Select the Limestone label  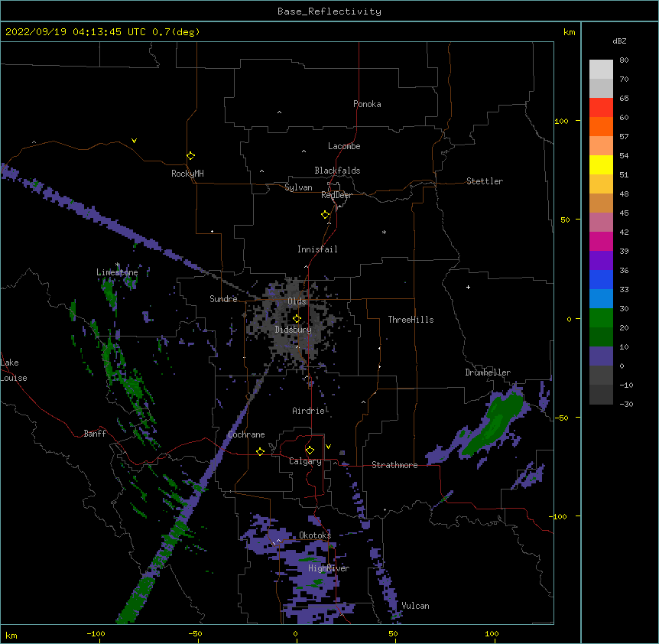117,272
